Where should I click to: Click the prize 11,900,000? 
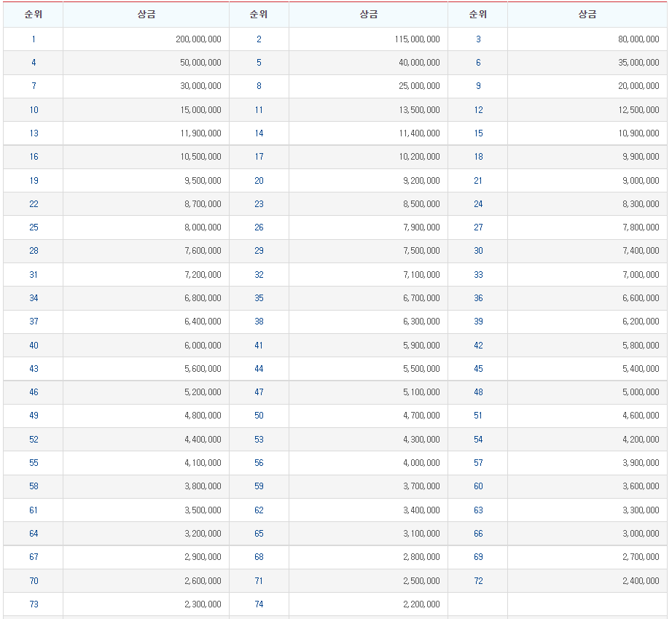[200, 133]
